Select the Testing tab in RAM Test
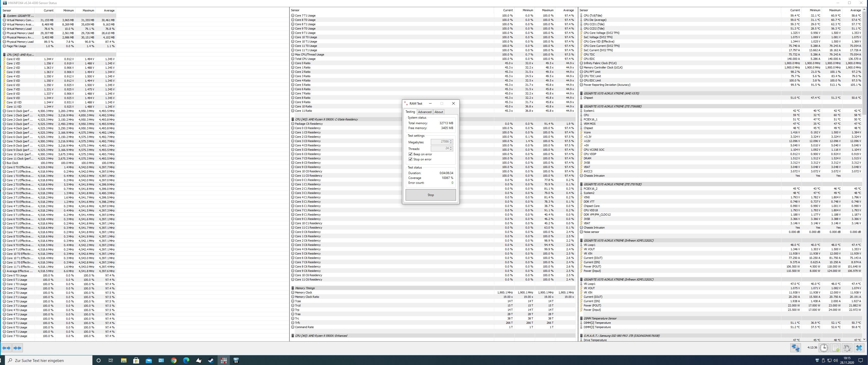This screenshot has height=365, width=868. 411,112
